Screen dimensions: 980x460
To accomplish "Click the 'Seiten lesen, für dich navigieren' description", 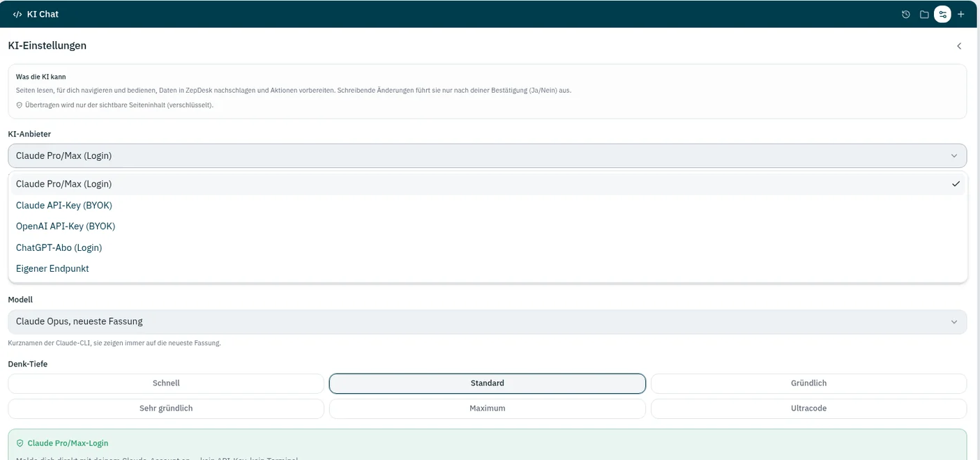I will coord(294,91).
